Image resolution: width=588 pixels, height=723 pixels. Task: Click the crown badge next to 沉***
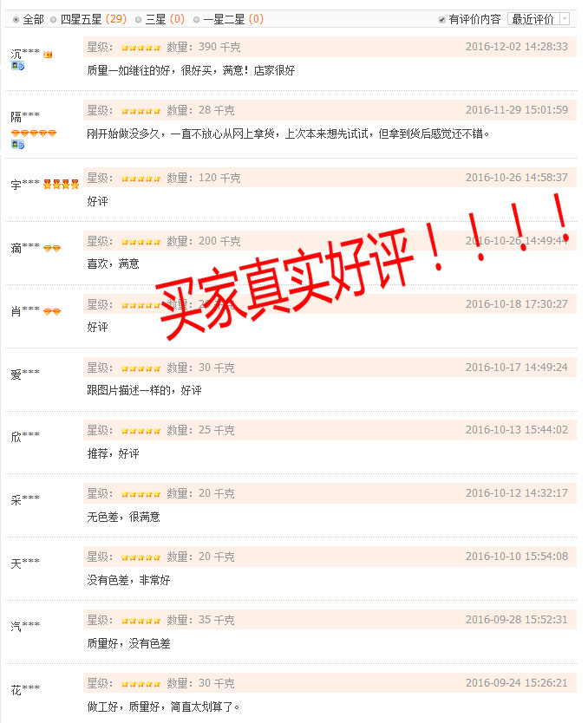[x=48, y=55]
